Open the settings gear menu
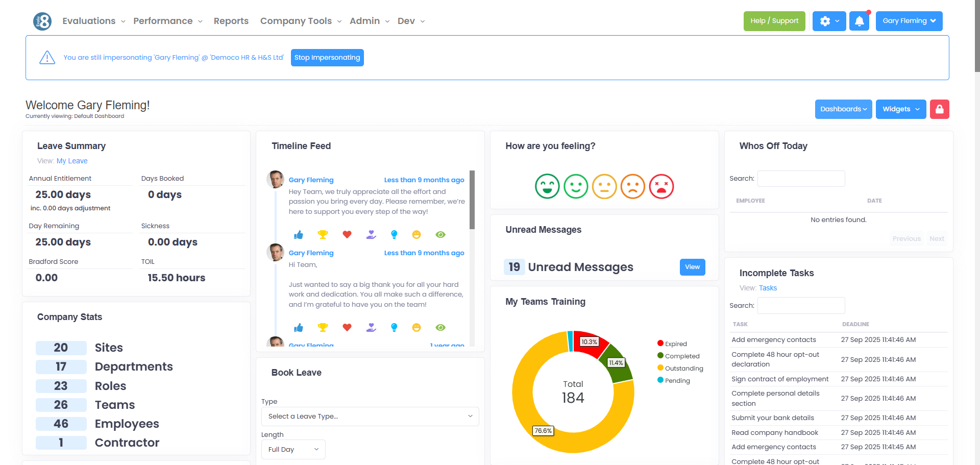Screen dimensions: 980x465 (829, 21)
